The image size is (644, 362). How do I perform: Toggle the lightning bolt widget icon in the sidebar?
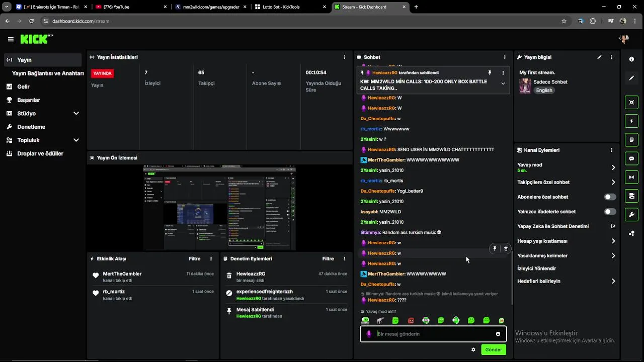(x=631, y=121)
